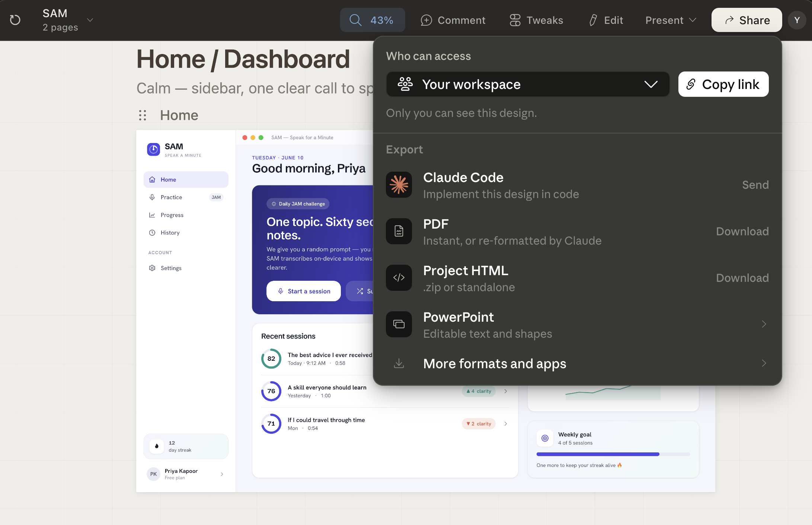The height and width of the screenshot is (525, 812).
Task: Expand the Present dropdown
Action: [671, 20]
